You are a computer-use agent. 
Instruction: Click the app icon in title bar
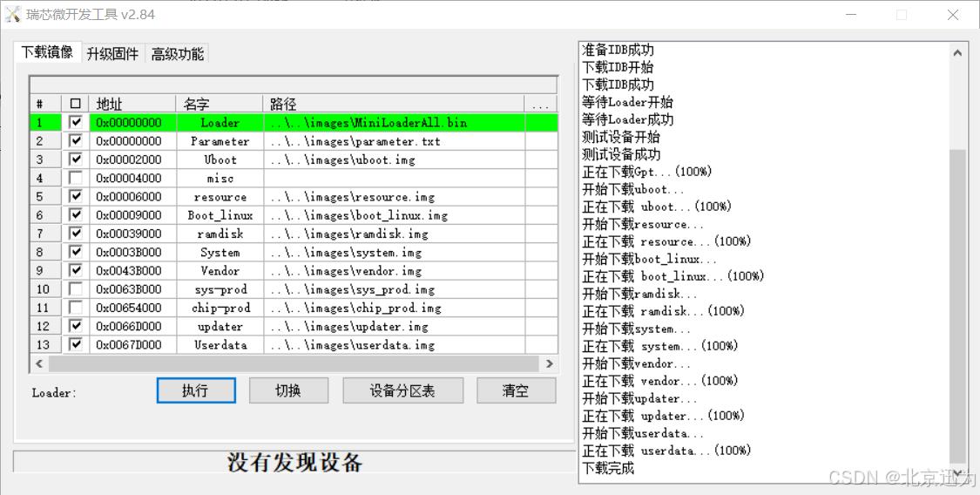12,14
